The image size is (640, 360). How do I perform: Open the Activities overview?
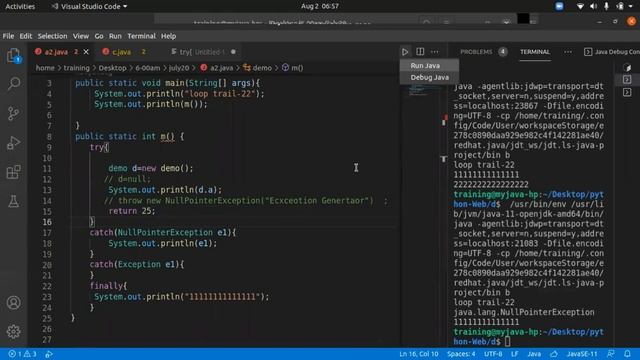(x=20, y=6)
